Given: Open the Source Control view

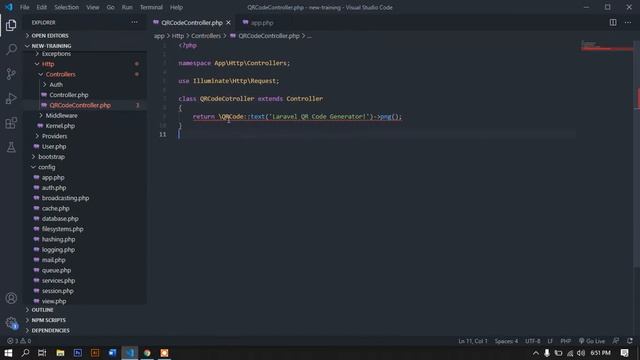Looking at the screenshot, I should tap(11, 74).
